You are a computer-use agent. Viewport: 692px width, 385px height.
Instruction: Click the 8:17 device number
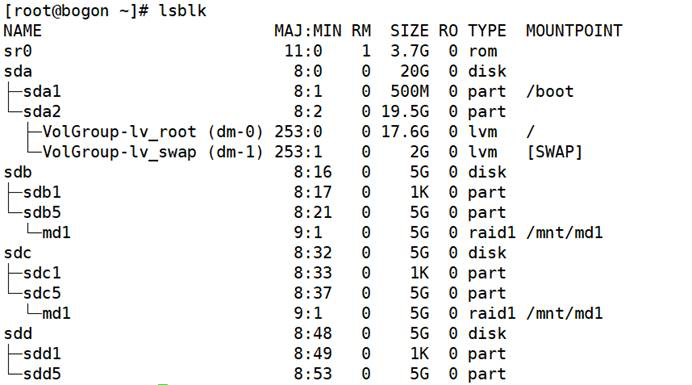click(x=312, y=192)
